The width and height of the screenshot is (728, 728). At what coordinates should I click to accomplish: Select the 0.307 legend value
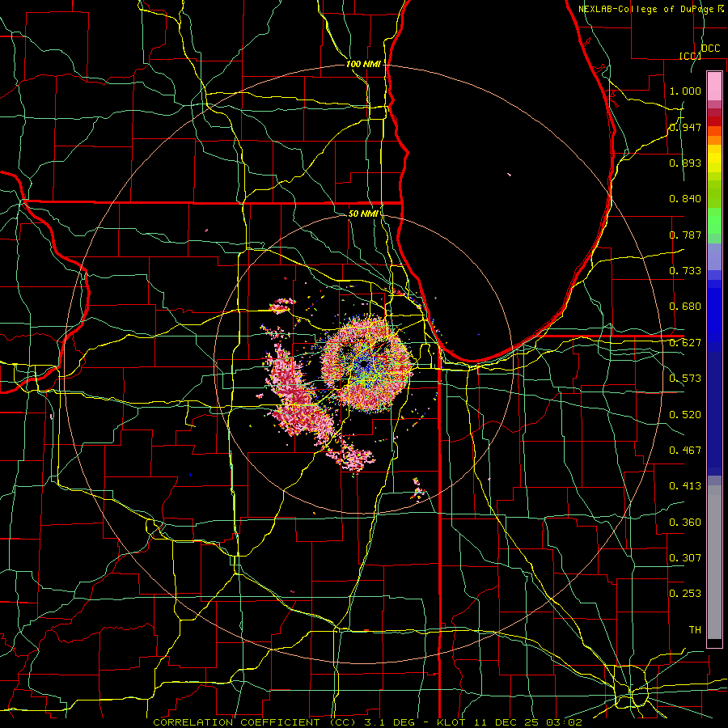pos(685,557)
